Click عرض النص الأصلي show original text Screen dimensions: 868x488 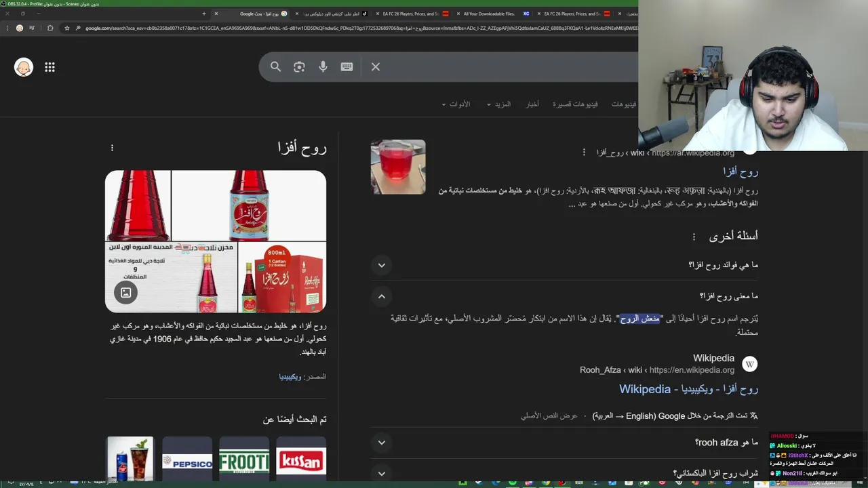click(x=549, y=415)
